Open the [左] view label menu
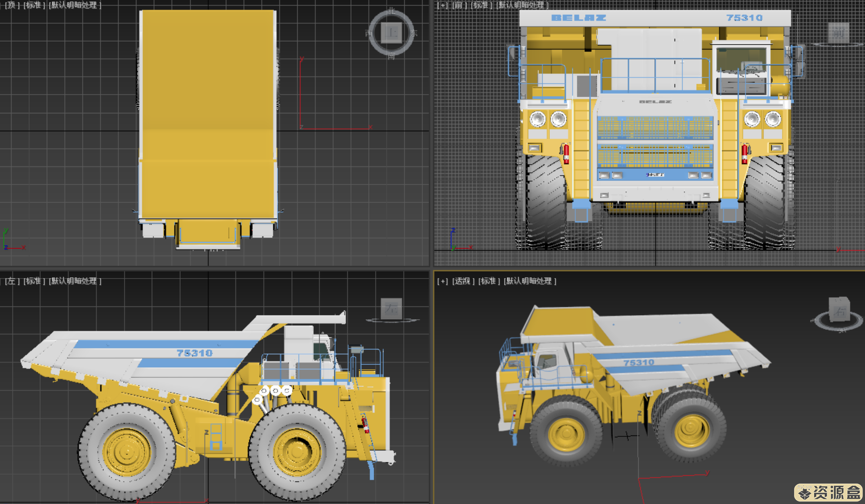Screen dimensions: 865x504 point(11,281)
